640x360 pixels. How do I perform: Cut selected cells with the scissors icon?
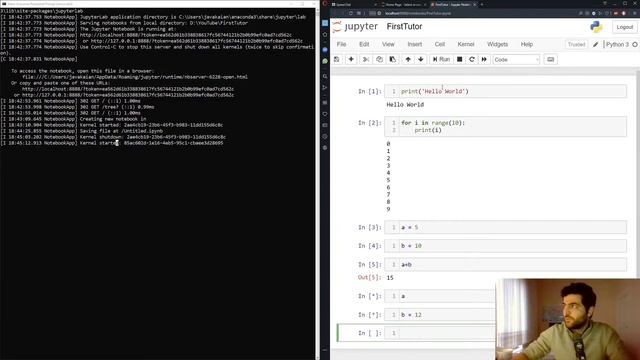[366, 60]
